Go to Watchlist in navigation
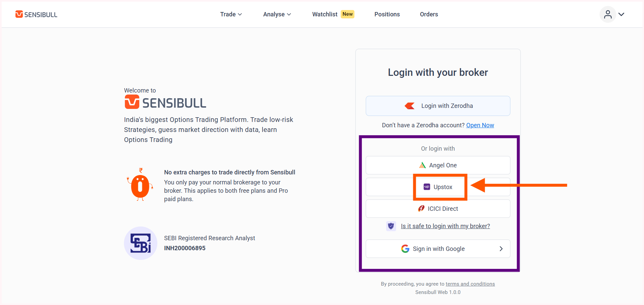 tap(325, 14)
